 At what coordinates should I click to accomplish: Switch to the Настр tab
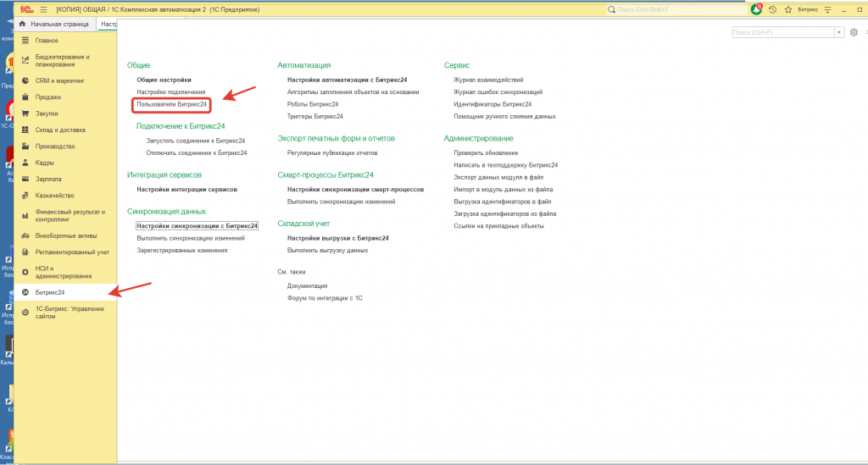108,24
